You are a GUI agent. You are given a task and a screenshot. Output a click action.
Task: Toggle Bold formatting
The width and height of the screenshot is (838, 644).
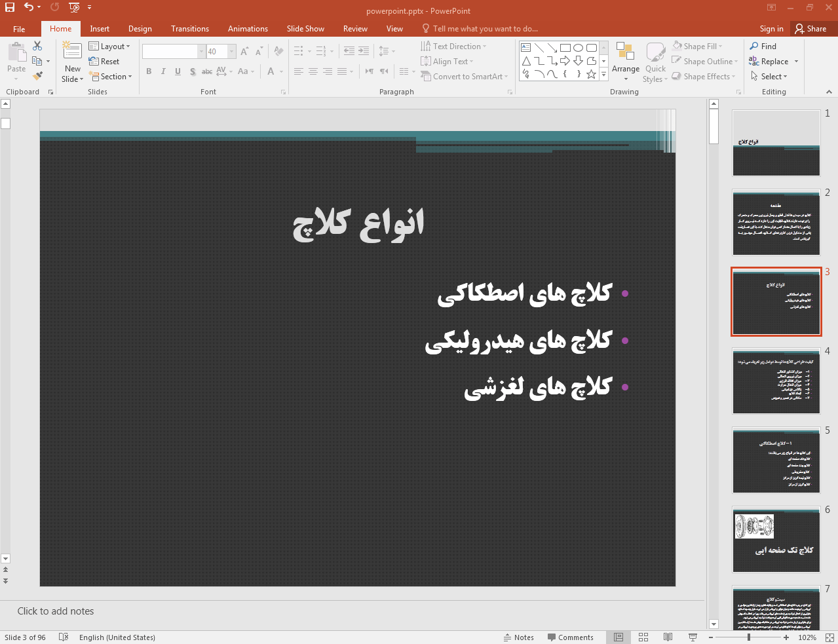coord(149,71)
